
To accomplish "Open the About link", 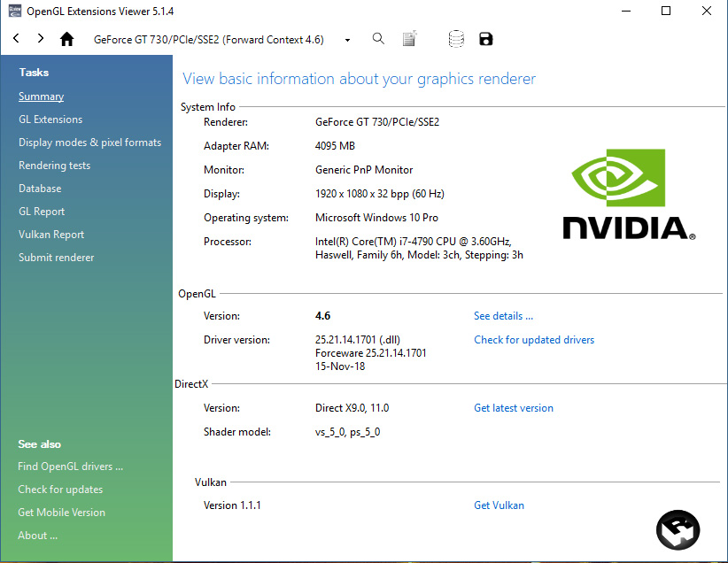I will tap(37, 536).
